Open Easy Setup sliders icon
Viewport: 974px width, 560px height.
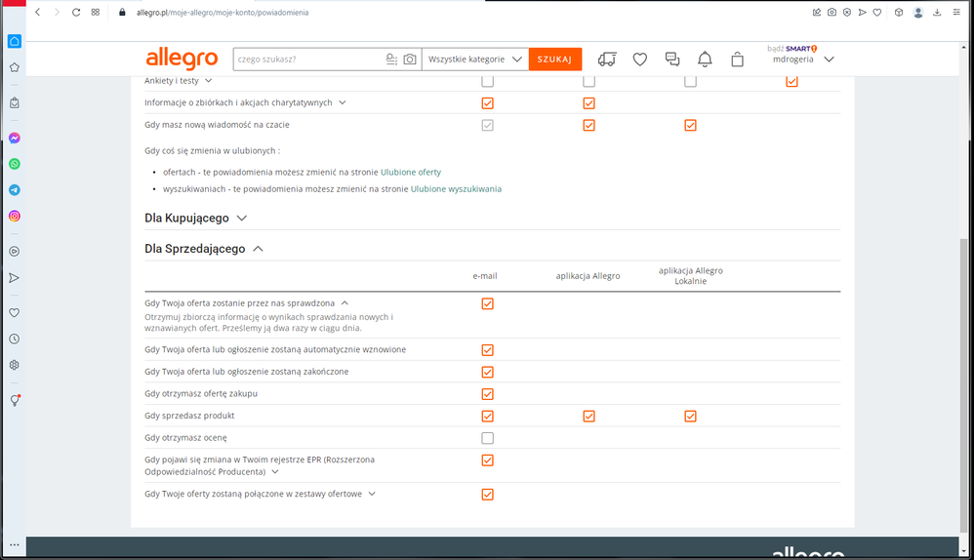pyautogui.click(x=956, y=13)
